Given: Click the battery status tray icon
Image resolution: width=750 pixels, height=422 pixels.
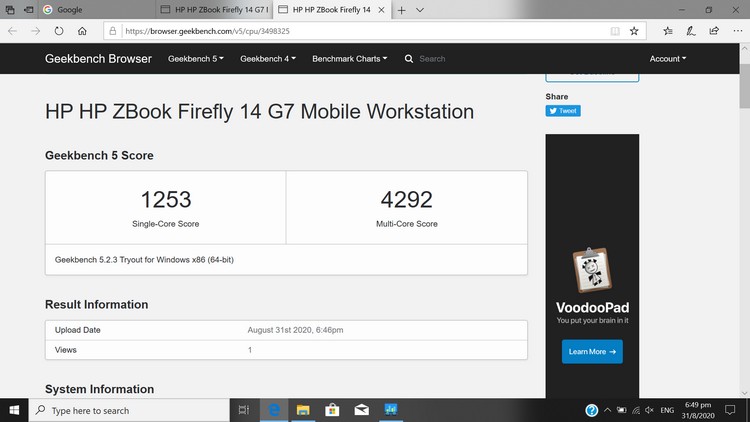Looking at the screenshot, I should (621, 410).
